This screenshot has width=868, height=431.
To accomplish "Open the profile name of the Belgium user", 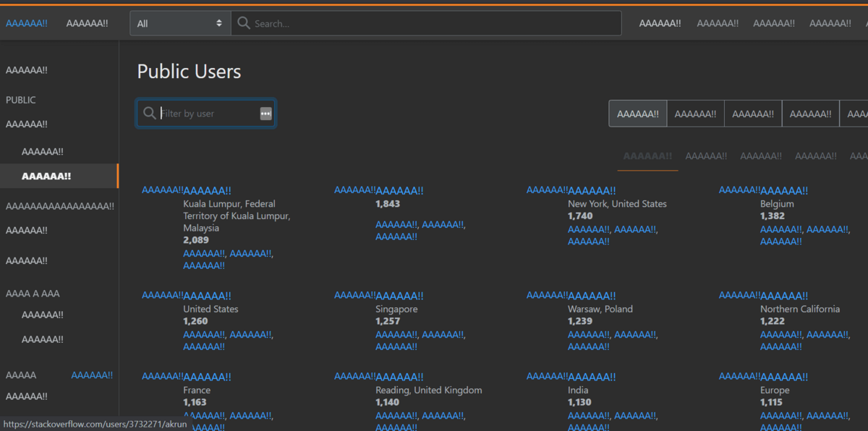I will coord(784,191).
